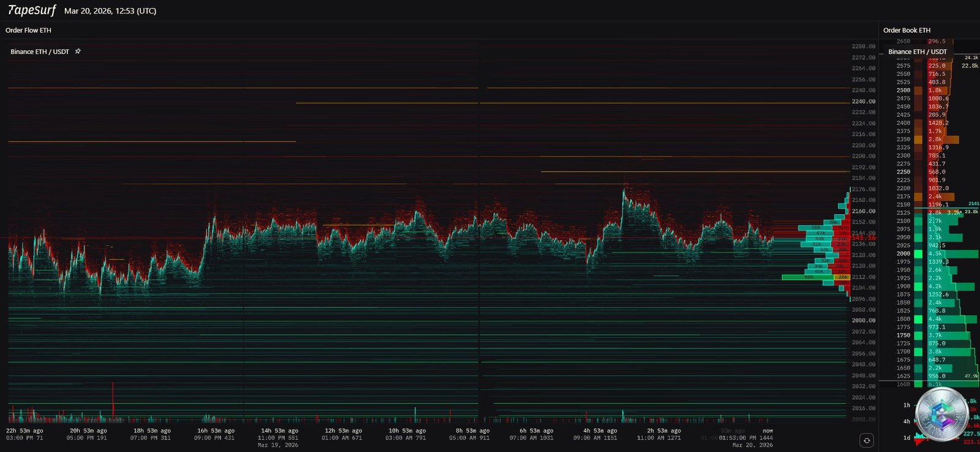Pin the Binance ETH / USDT chart
This screenshot has width=980, height=452.
pyautogui.click(x=78, y=51)
